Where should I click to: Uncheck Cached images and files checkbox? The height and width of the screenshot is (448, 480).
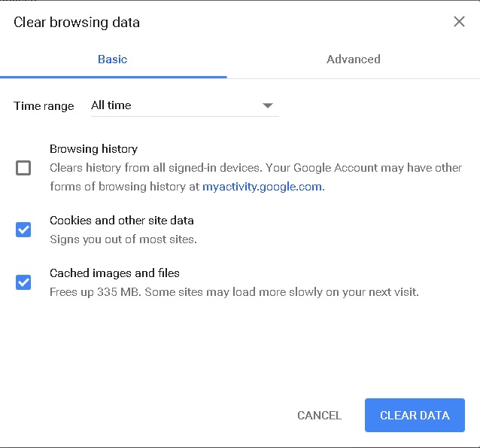tap(23, 282)
